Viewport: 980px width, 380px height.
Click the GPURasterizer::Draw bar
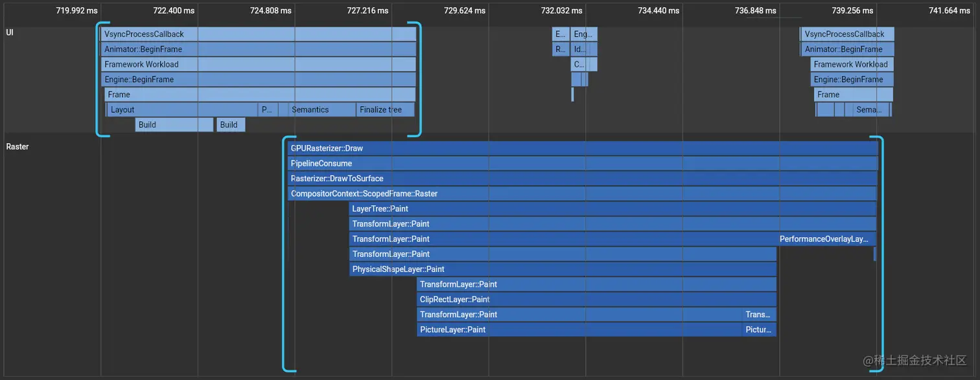pos(327,148)
